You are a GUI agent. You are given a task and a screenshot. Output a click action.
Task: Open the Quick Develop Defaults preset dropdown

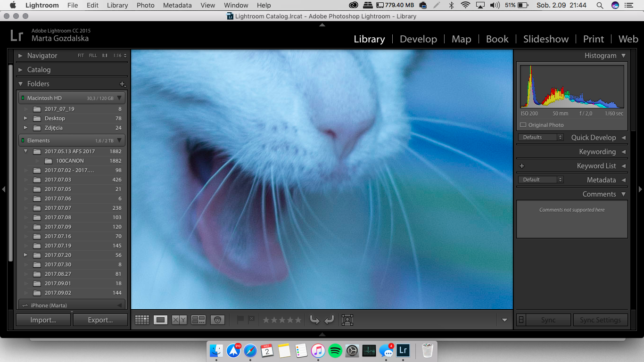(x=540, y=137)
